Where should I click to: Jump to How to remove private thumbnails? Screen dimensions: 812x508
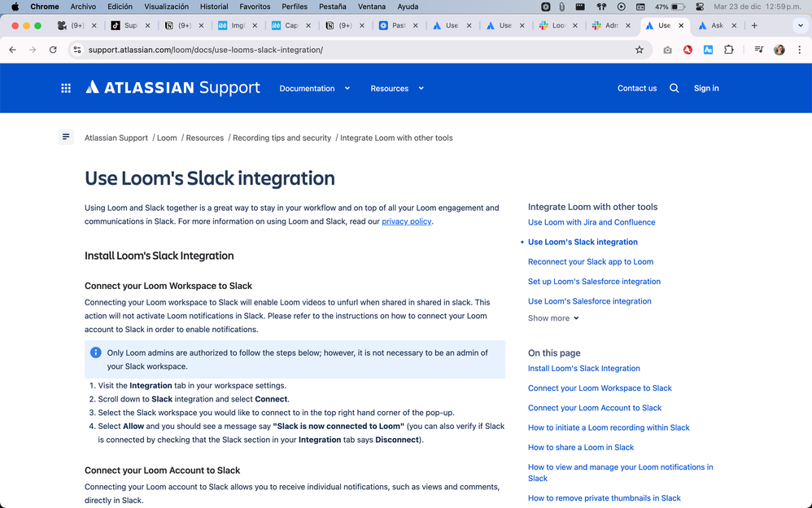tap(604, 498)
